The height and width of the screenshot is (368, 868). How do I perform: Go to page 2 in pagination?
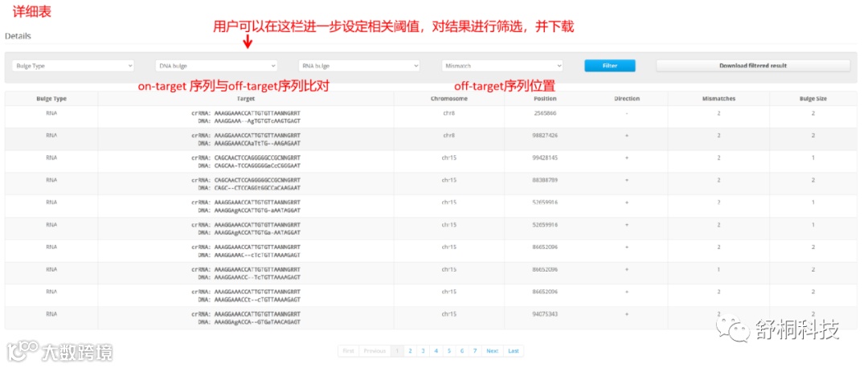click(410, 351)
